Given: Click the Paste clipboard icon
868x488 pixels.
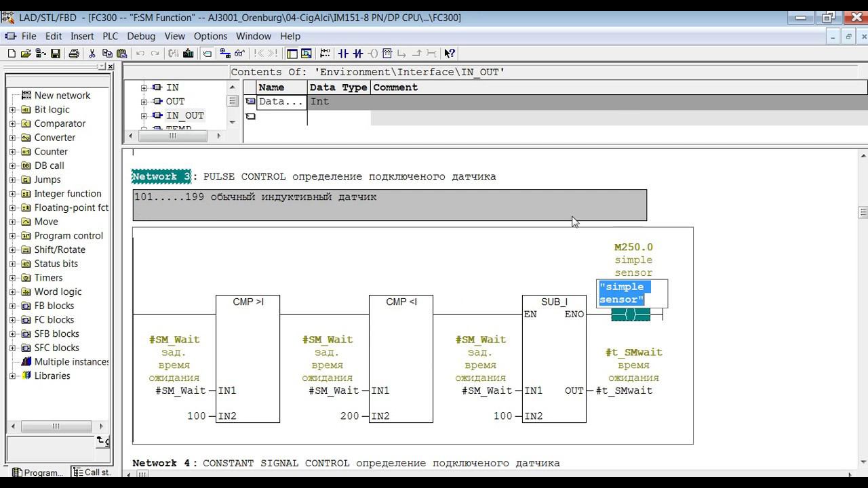Looking at the screenshot, I should point(122,54).
